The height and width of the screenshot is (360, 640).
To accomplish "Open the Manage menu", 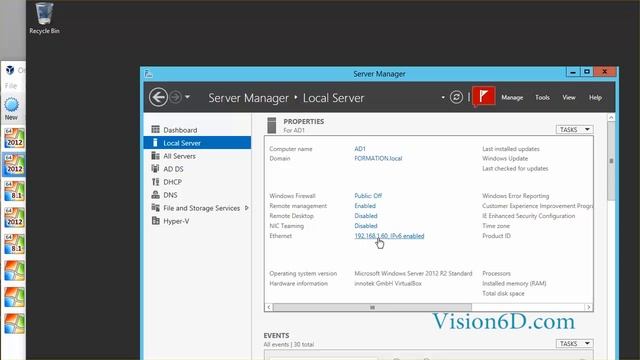I will (512, 98).
